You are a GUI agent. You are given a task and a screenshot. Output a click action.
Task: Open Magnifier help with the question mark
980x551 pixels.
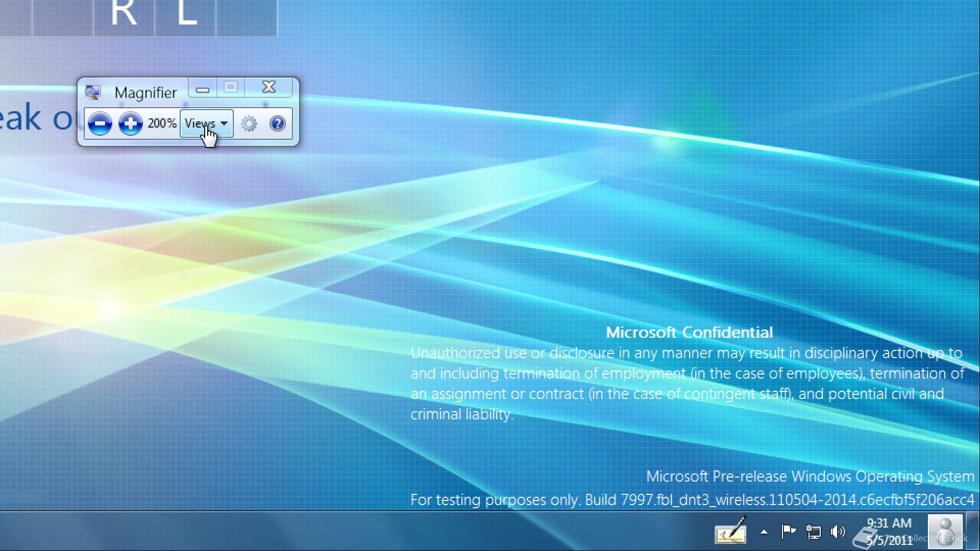tap(278, 123)
